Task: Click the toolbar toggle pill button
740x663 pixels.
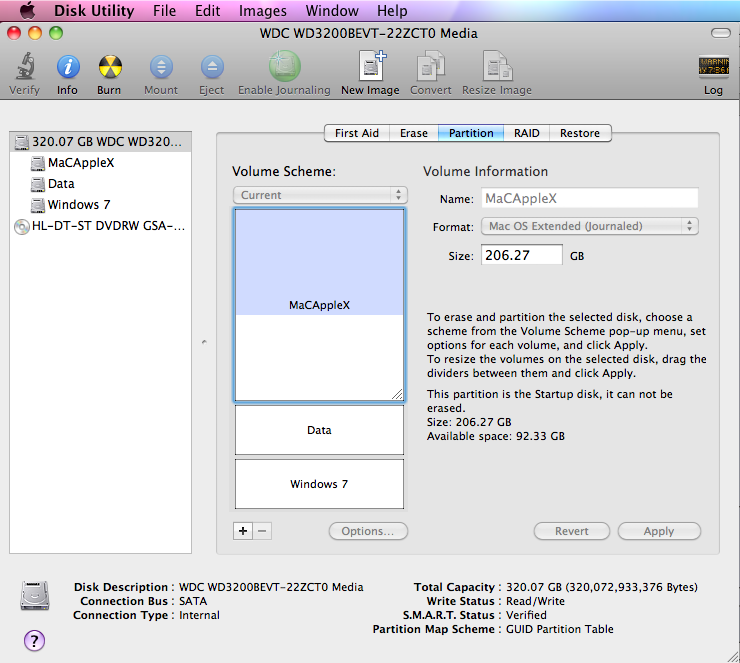Action: coord(721,33)
